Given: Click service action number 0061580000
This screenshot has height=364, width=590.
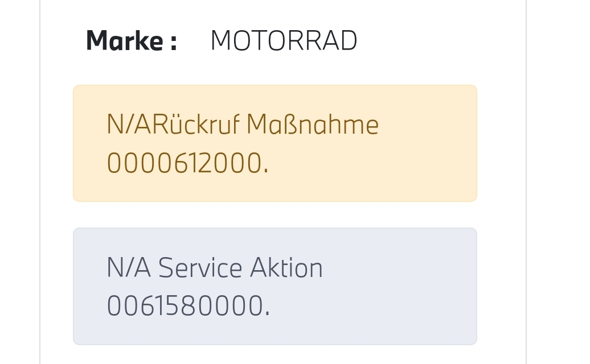Looking at the screenshot, I should (x=185, y=307).
